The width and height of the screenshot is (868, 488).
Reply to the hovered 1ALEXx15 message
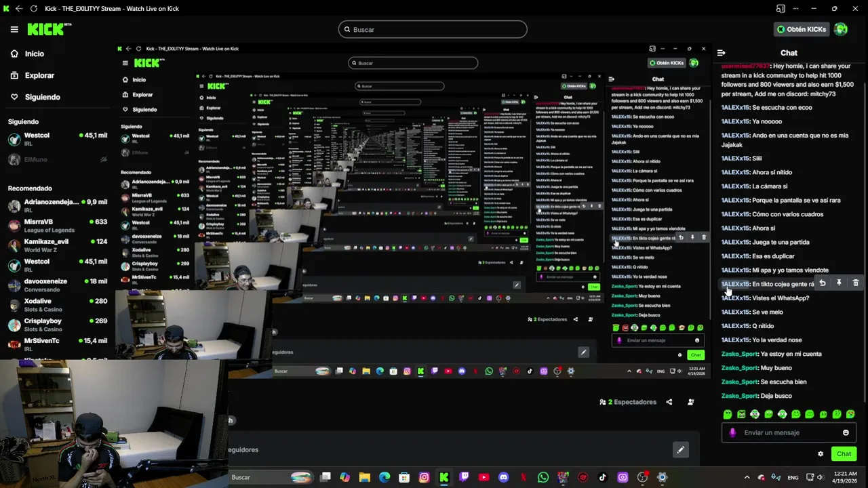[822, 283]
